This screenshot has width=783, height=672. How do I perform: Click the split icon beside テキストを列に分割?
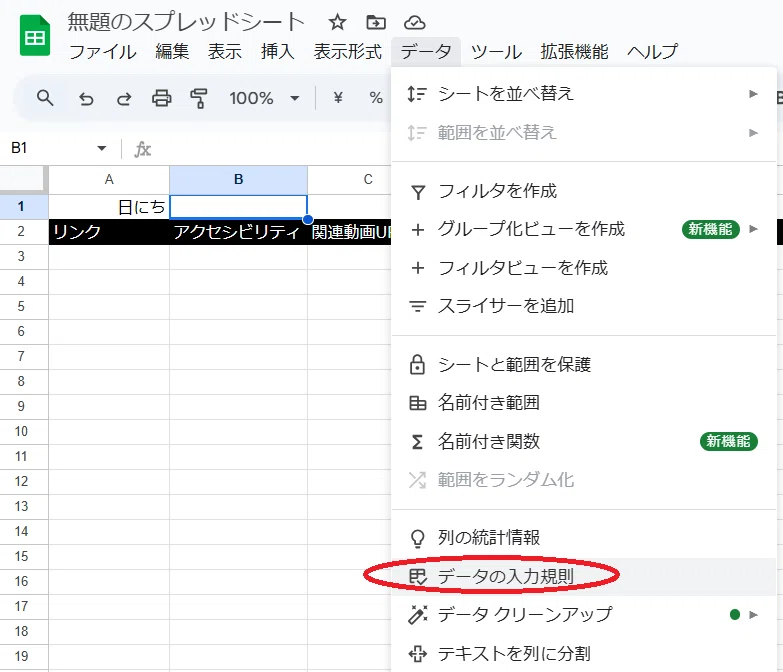point(417,654)
